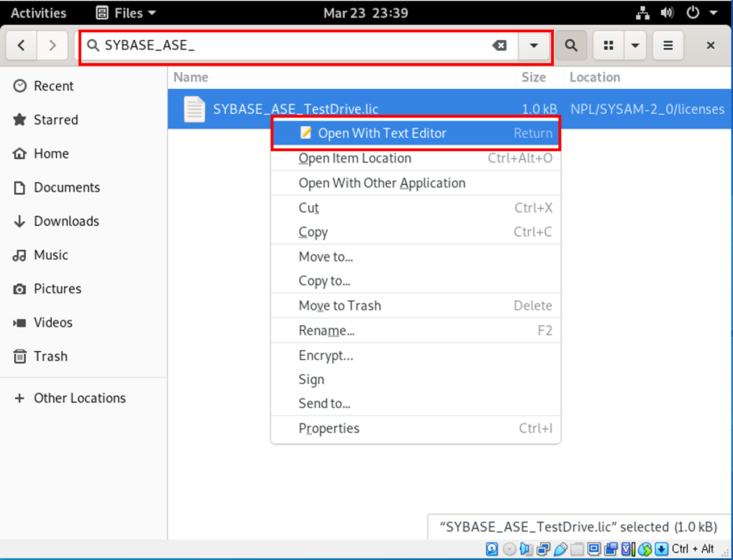Click the VirtualBox display status icon

[x=594, y=549]
